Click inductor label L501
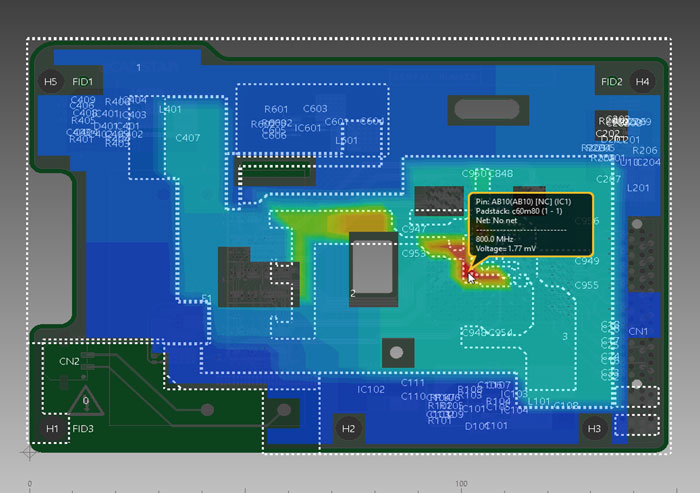Image resolution: width=700 pixels, height=493 pixels. (x=346, y=140)
